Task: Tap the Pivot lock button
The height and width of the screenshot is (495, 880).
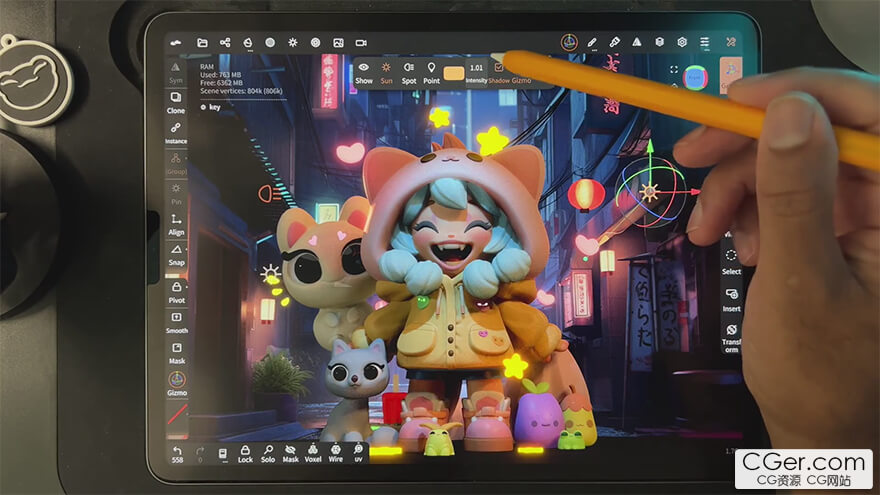Action: pos(176,292)
